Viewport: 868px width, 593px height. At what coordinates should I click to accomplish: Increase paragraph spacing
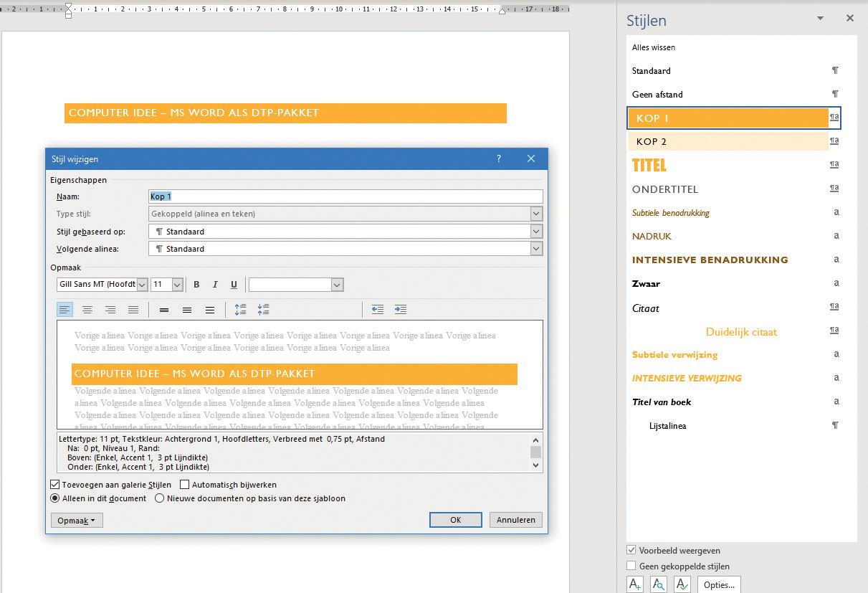(240, 310)
